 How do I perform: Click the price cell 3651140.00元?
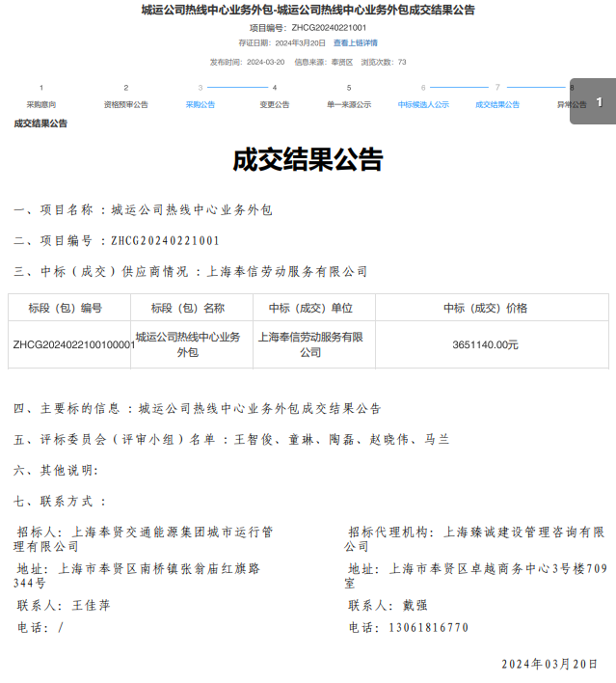point(485,344)
